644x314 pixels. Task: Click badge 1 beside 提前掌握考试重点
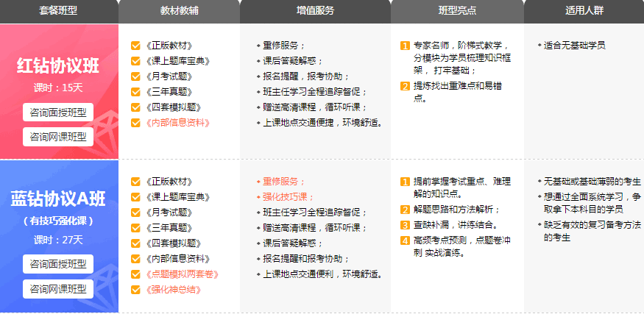pyautogui.click(x=405, y=182)
